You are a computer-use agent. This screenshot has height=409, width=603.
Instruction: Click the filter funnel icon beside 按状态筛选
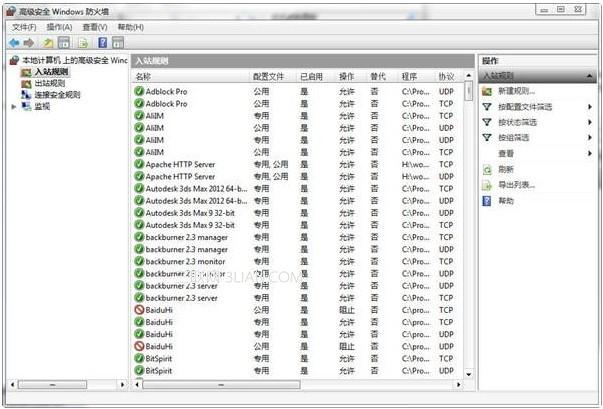point(487,122)
